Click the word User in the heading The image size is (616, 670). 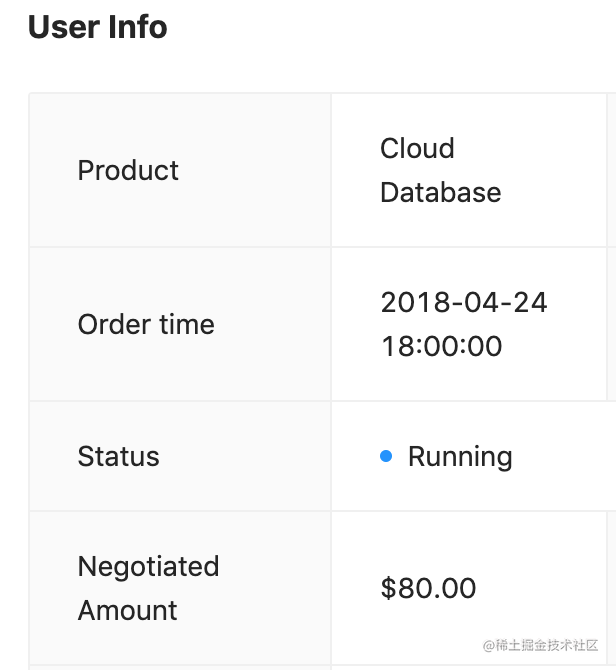pyautogui.click(x=62, y=27)
